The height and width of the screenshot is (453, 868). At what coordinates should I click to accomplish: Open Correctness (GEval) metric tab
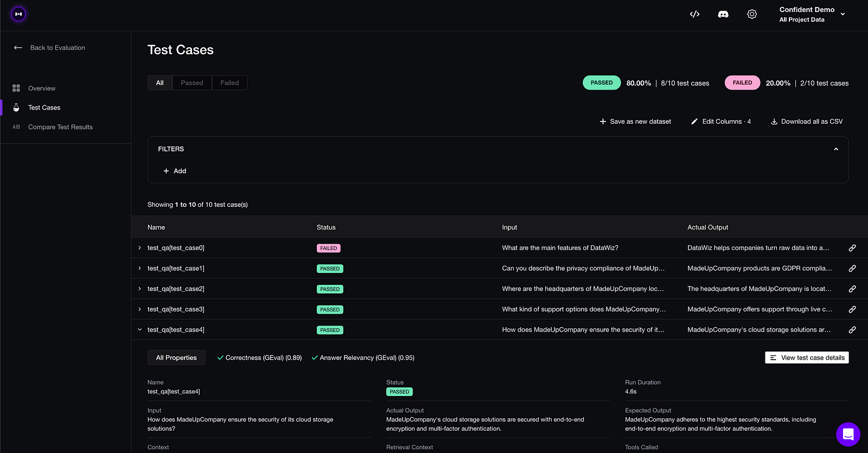pyautogui.click(x=259, y=358)
